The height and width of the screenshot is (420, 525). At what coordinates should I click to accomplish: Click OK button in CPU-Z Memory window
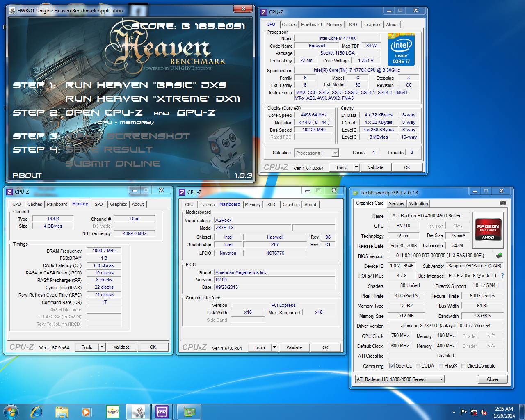[153, 347]
